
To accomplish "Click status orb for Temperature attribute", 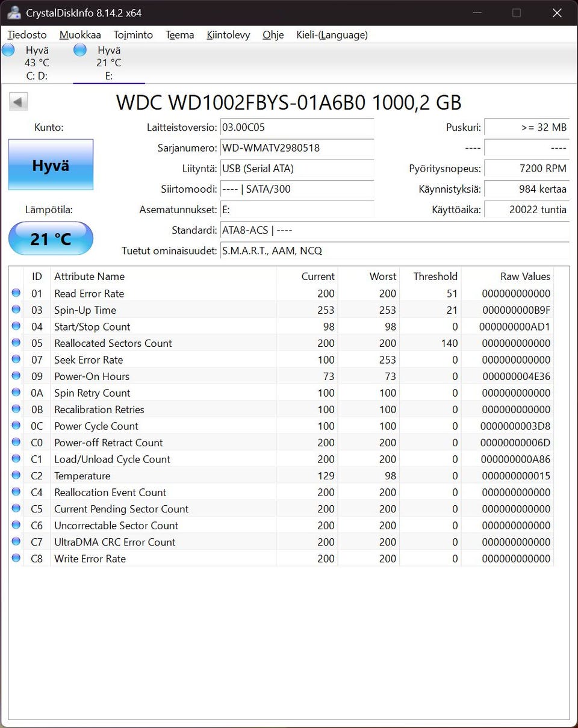I will click(x=16, y=476).
